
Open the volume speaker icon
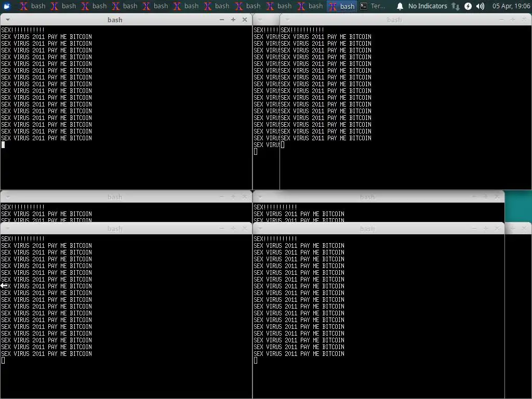pos(480,6)
